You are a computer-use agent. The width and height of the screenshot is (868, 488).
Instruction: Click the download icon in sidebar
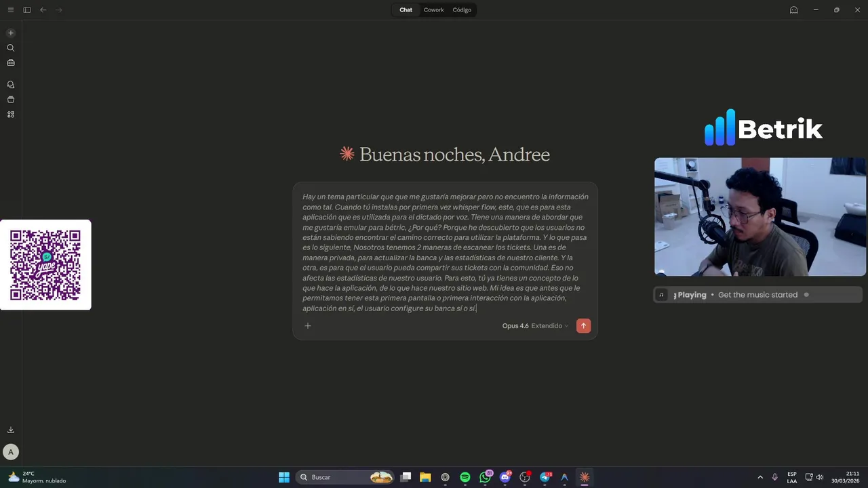point(11,430)
